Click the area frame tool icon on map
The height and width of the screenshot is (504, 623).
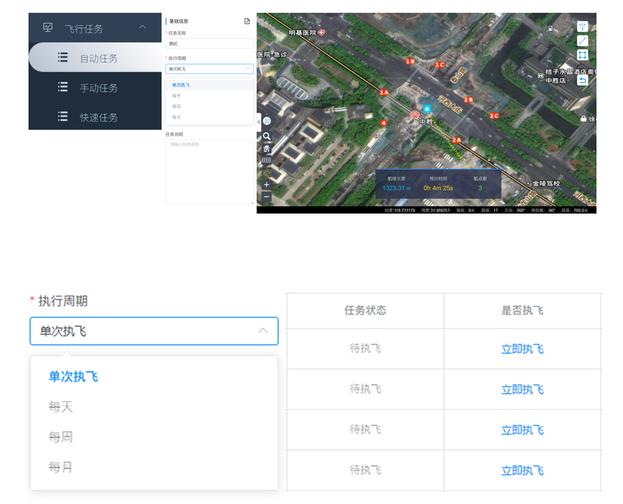coord(582,55)
